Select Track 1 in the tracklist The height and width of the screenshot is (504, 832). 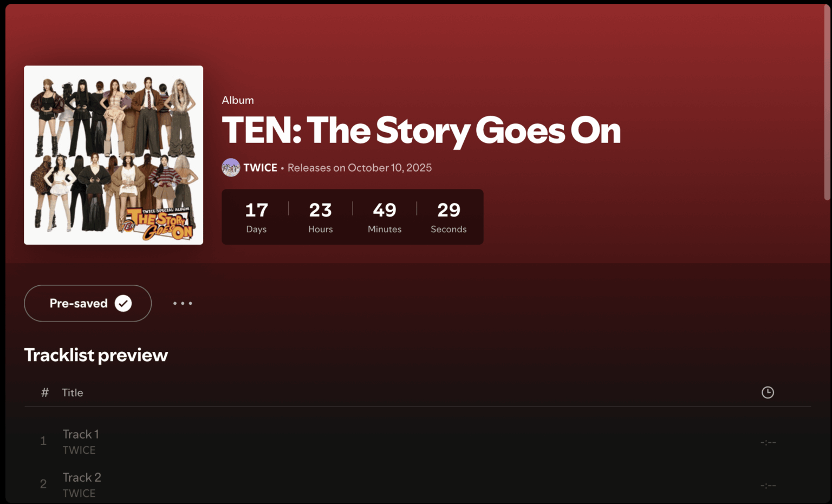coord(80,434)
